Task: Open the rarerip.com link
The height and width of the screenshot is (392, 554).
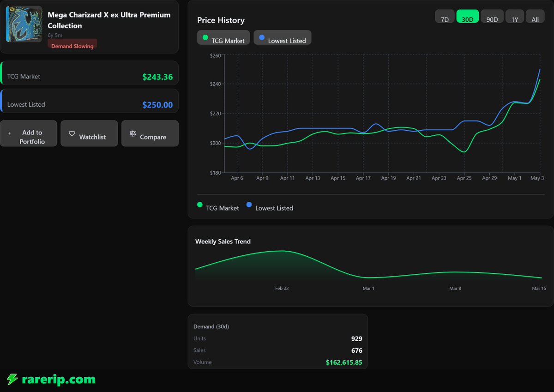Action: [59, 380]
